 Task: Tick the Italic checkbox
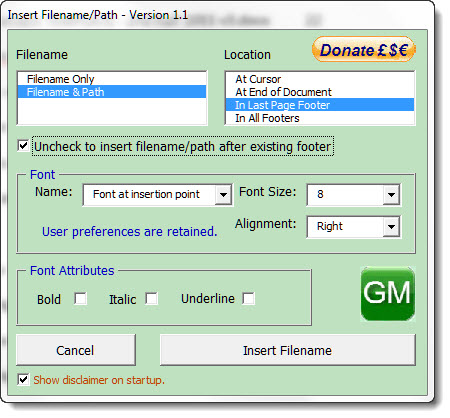pos(152,299)
